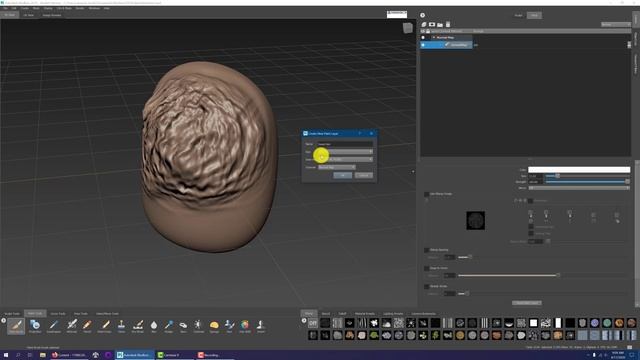This screenshot has height=360, width=640.
Task: Switch layers panel to Sculpt
Action: (518, 15)
